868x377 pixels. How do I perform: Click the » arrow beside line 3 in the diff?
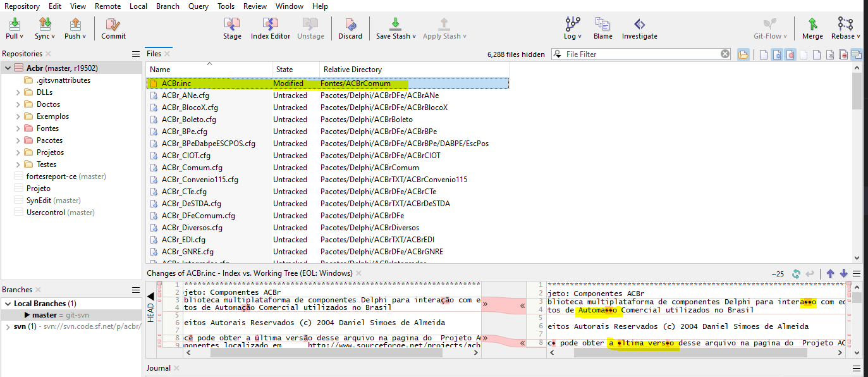[485, 304]
